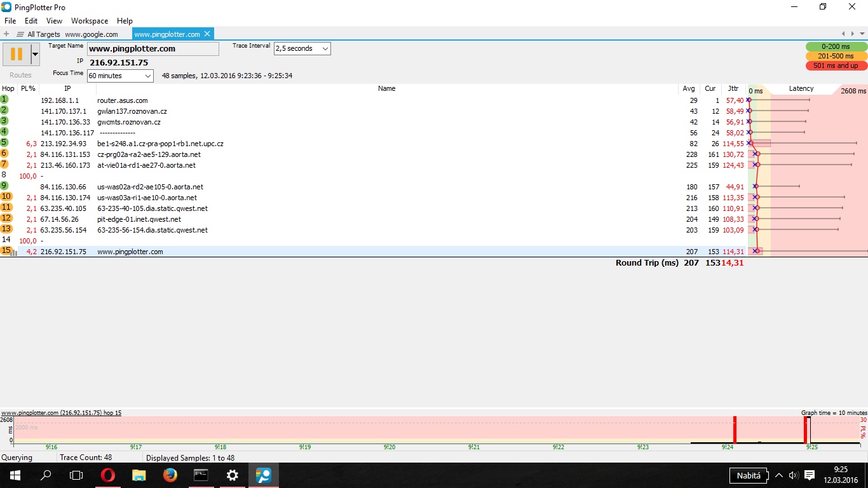Click the green 0-200 ms legend swatch
The width and height of the screenshot is (868, 488).
pyautogui.click(x=836, y=46)
